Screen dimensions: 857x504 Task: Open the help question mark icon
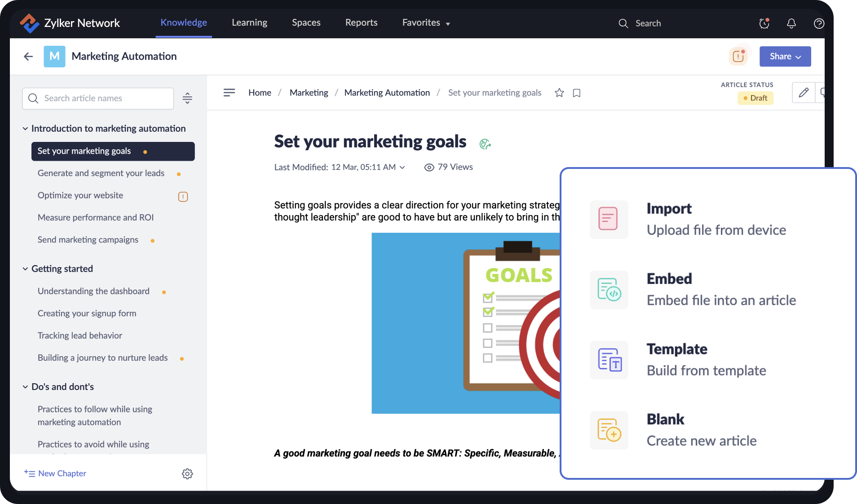click(x=819, y=23)
